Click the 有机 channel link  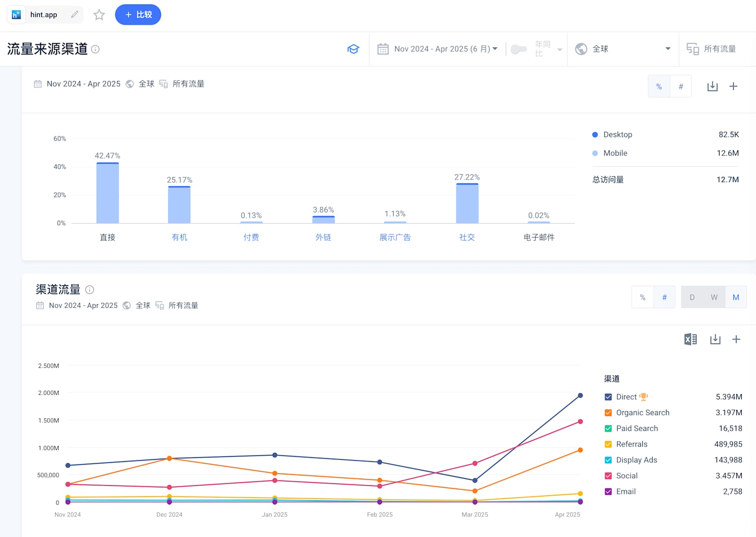pos(179,237)
